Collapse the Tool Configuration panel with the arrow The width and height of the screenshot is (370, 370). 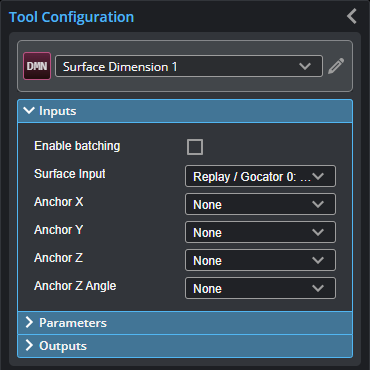pyautogui.click(x=352, y=16)
